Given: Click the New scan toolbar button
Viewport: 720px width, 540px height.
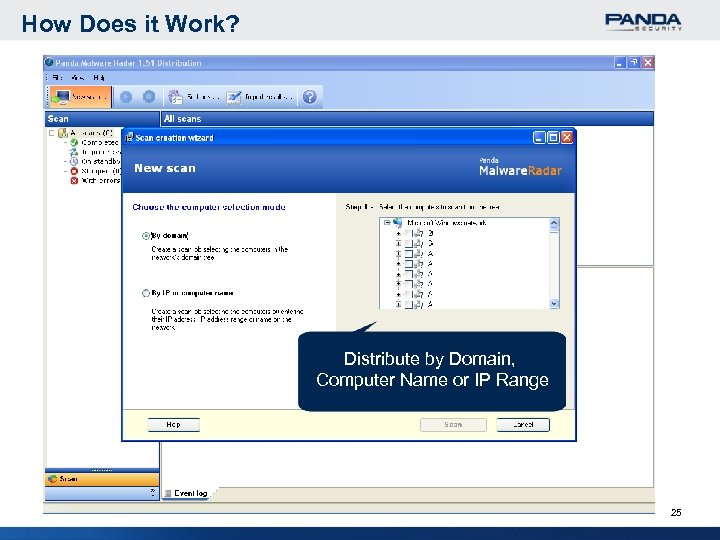Looking at the screenshot, I should pyautogui.click(x=80, y=97).
